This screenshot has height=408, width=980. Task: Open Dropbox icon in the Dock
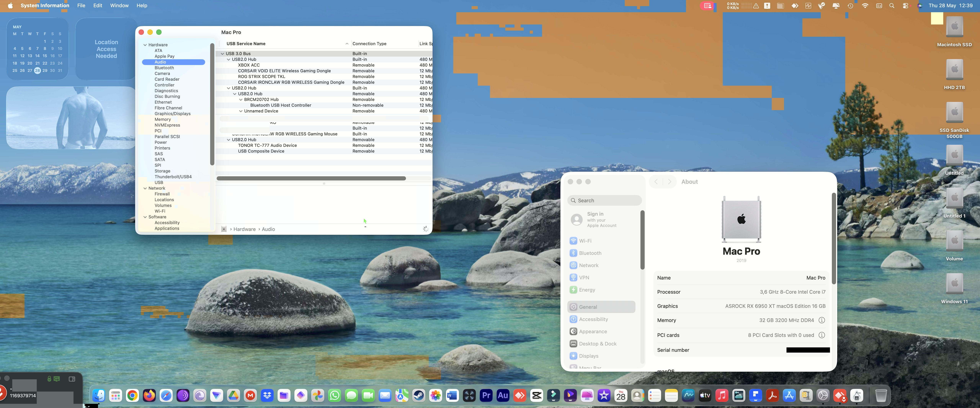[x=267, y=396]
